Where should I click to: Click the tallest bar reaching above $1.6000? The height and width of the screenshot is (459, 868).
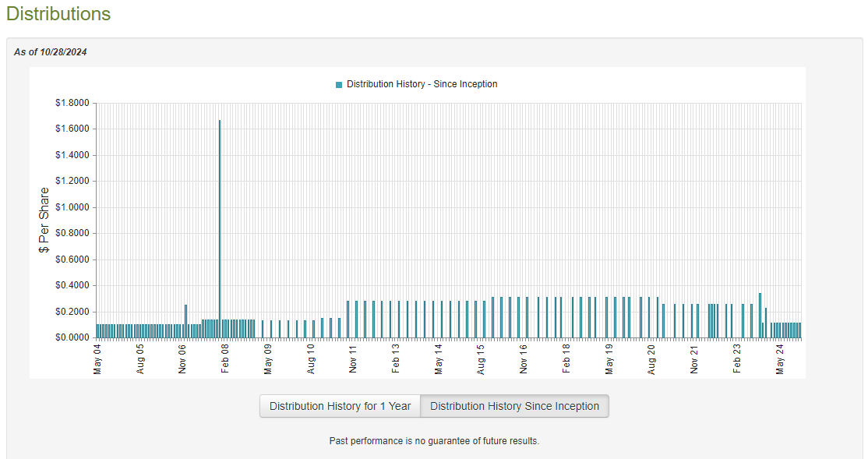220,226
